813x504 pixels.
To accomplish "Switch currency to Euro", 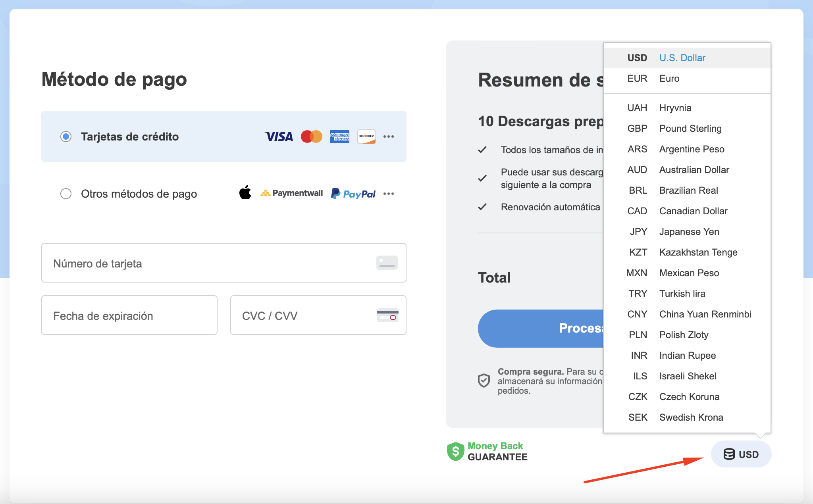I will click(x=669, y=78).
